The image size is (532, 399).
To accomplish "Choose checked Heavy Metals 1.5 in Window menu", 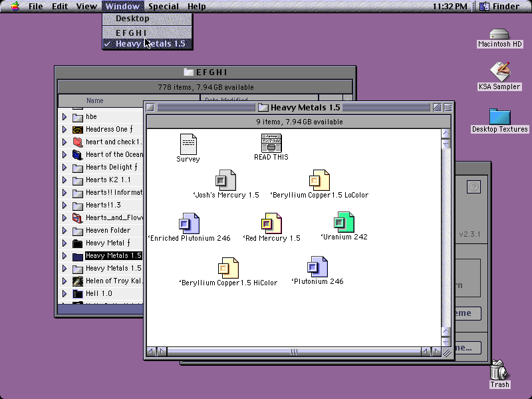I will point(148,44).
